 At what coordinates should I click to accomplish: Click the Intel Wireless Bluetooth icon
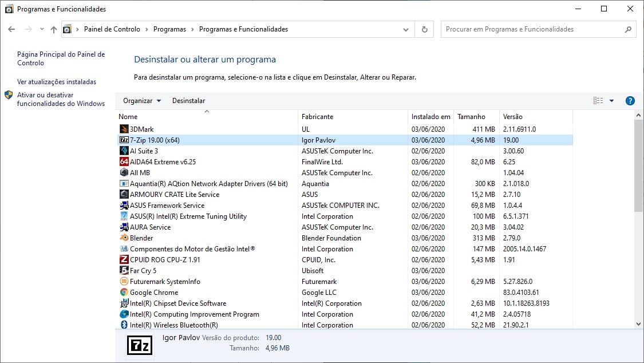click(124, 325)
